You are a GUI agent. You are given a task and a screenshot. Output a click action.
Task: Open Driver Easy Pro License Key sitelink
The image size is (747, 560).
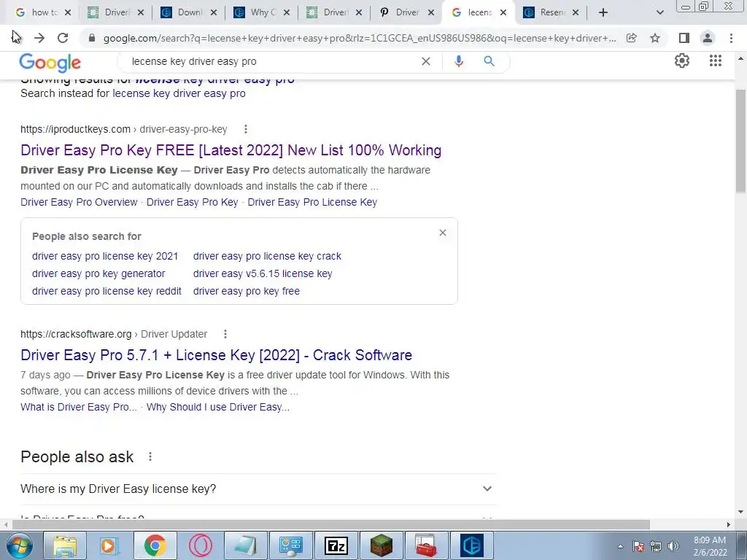[x=312, y=203]
